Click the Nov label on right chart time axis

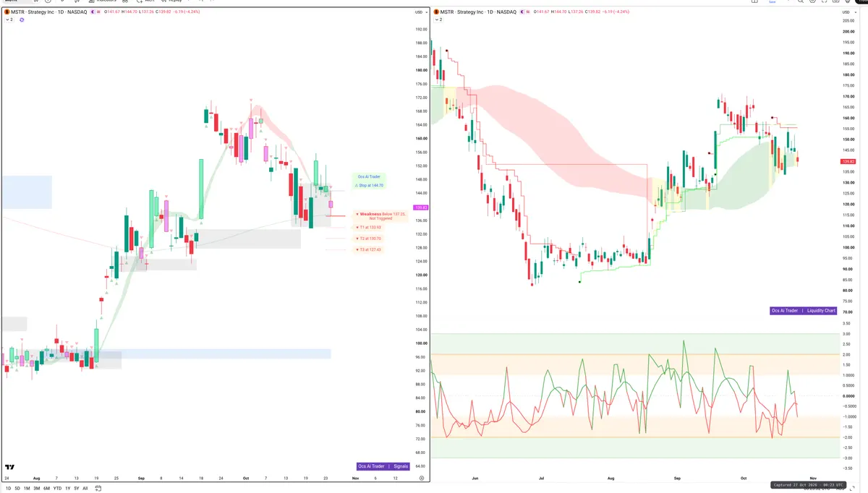click(x=812, y=478)
